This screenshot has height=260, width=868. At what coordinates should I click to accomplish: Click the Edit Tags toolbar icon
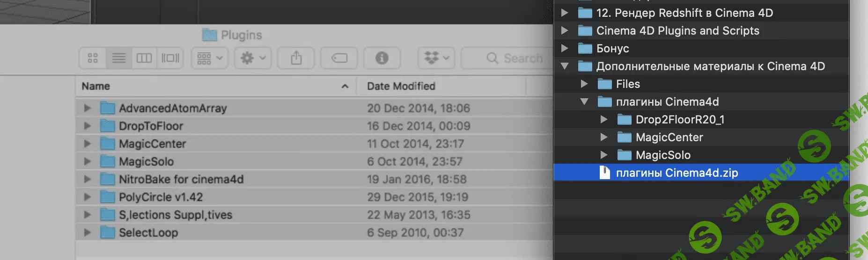pyautogui.click(x=339, y=58)
